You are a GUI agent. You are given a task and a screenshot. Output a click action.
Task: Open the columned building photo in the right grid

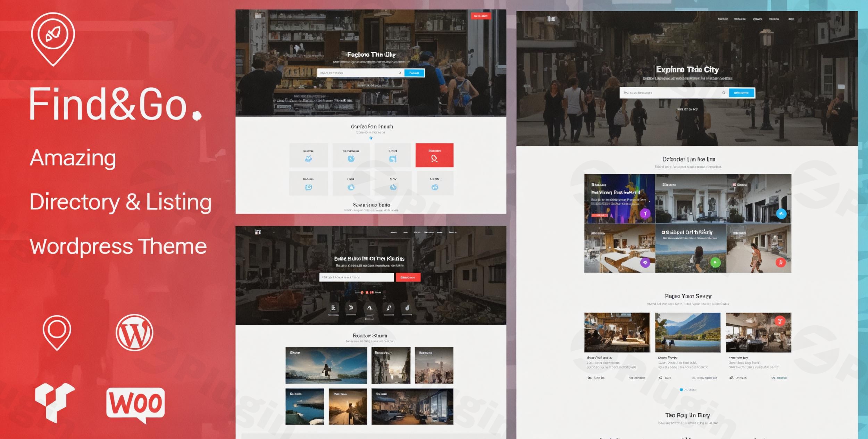tap(691, 198)
